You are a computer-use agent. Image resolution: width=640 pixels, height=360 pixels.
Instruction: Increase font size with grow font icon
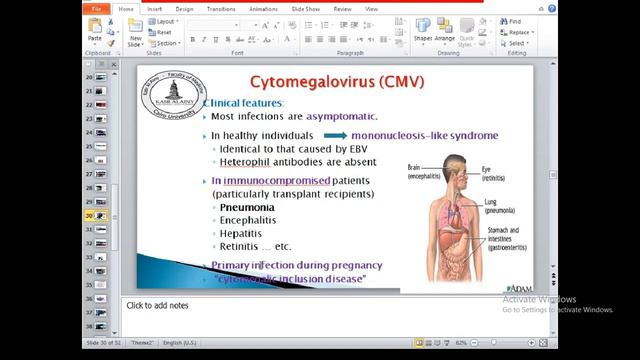[265, 26]
